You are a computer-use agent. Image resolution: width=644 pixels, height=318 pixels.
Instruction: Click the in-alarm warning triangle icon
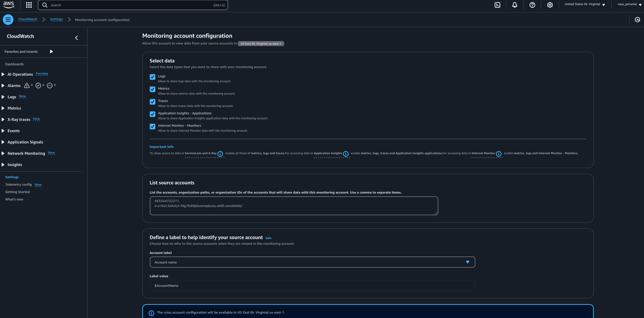point(27,86)
